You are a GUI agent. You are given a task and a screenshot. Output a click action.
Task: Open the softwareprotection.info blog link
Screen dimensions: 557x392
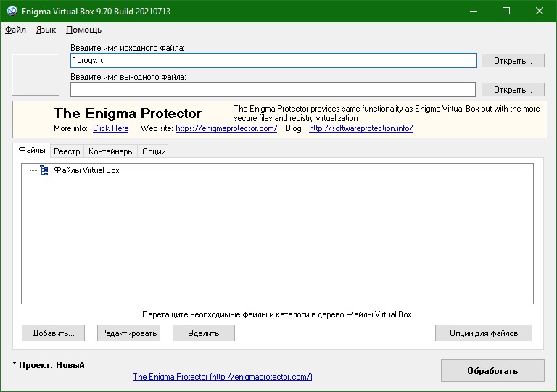click(360, 128)
